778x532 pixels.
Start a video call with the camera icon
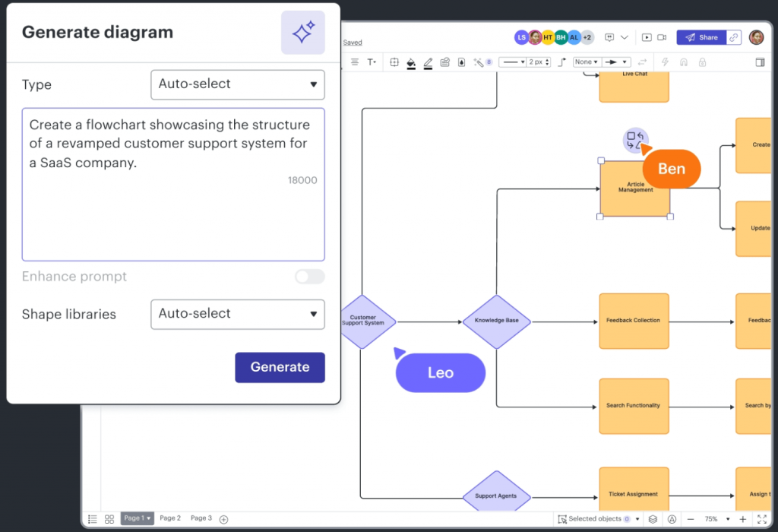[x=662, y=36]
